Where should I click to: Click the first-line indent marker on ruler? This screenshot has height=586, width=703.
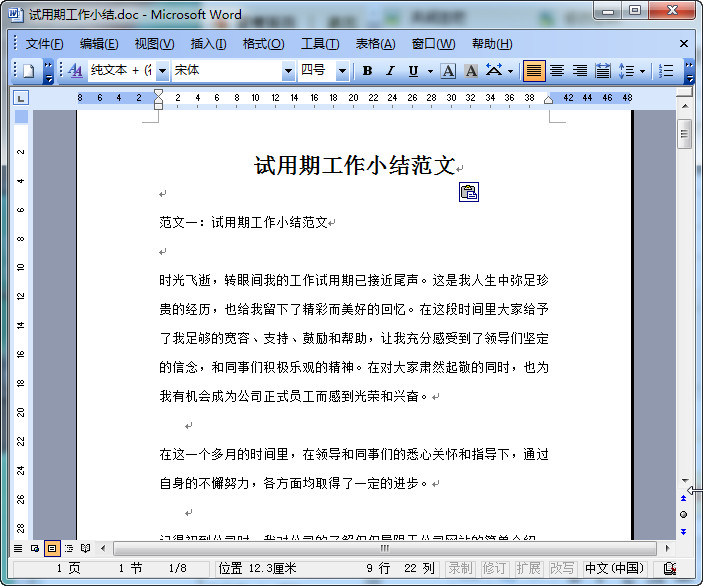click(x=159, y=93)
